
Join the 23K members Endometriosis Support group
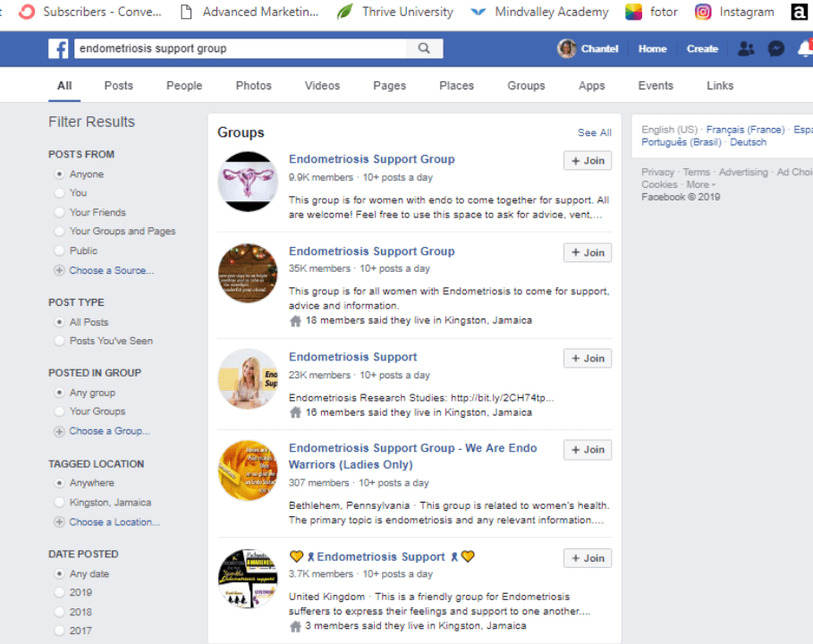[x=588, y=359]
